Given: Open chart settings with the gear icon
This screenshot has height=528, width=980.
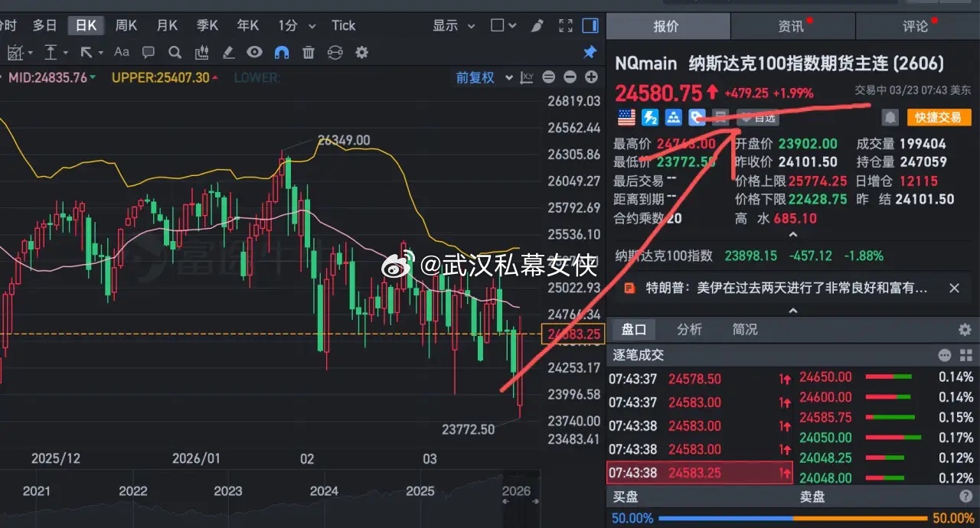Looking at the screenshot, I should point(361,52).
